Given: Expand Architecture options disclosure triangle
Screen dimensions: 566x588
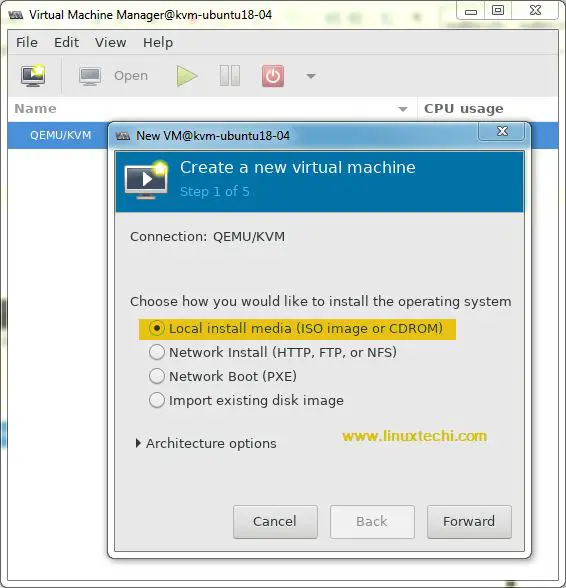Looking at the screenshot, I should pyautogui.click(x=138, y=443).
